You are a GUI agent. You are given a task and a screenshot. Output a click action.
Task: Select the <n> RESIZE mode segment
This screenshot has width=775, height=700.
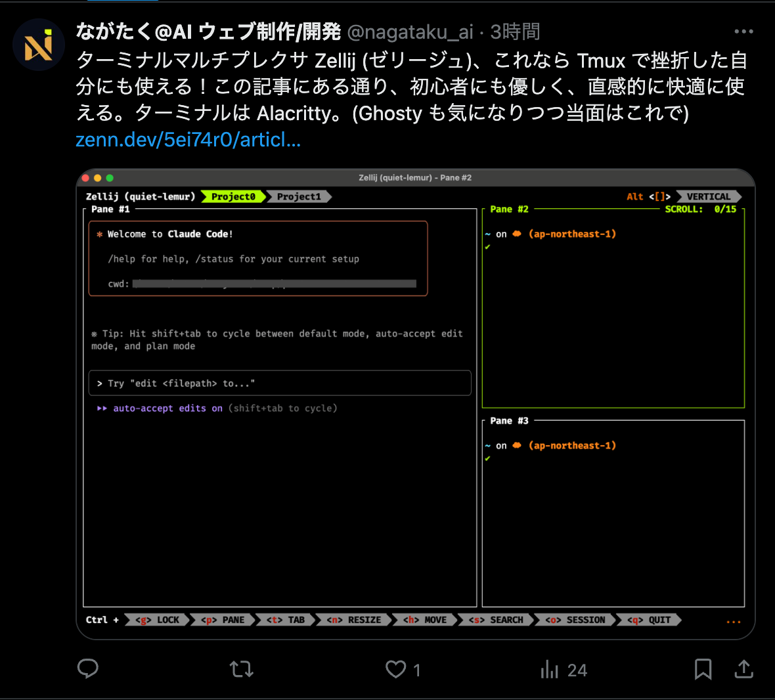pyautogui.click(x=354, y=620)
